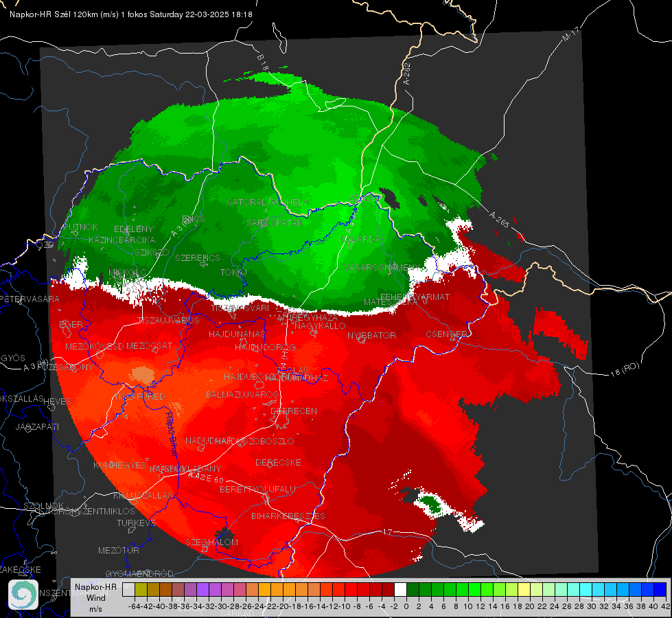Viewport: 672px width, 618px height.
Task: Click the MATESZALKA label
Action: point(391,302)
